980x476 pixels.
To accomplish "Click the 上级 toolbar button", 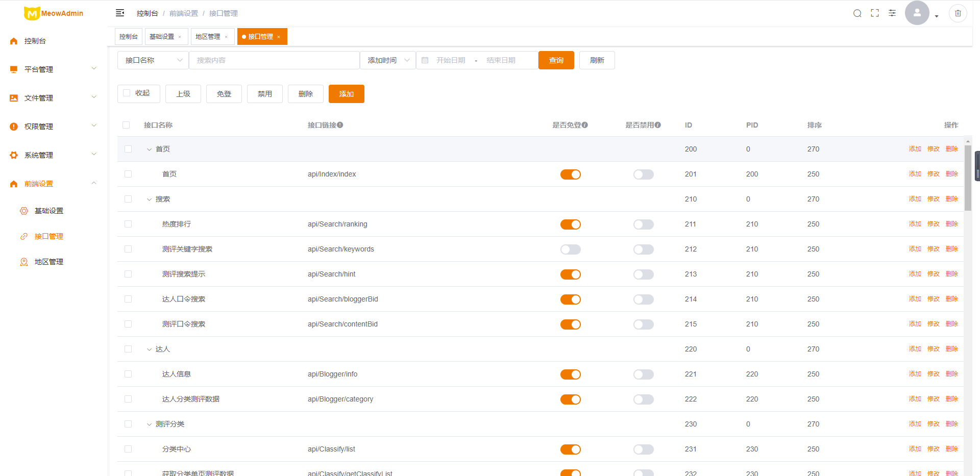I will (183, 94).
